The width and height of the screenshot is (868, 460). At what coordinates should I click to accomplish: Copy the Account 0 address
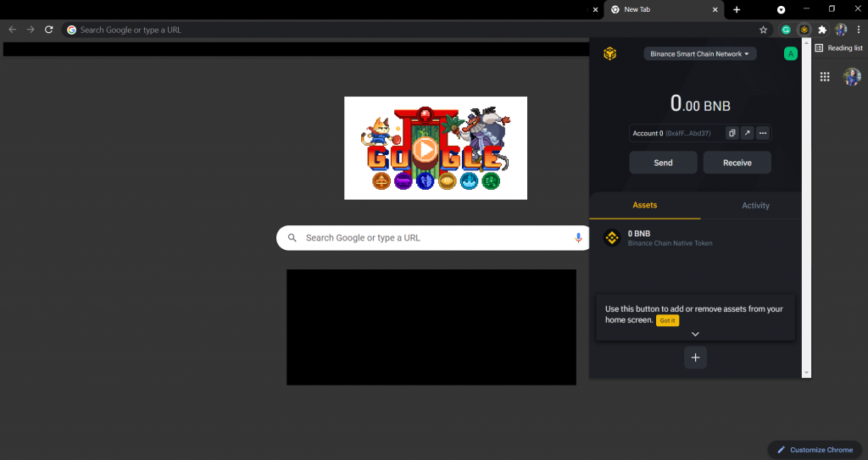pos(732,133)
